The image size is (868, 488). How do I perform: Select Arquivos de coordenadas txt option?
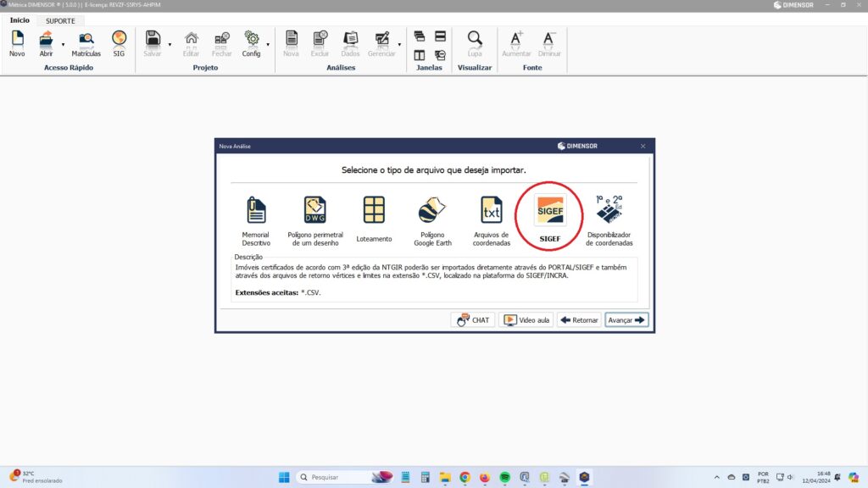click(x=492, y=221)
